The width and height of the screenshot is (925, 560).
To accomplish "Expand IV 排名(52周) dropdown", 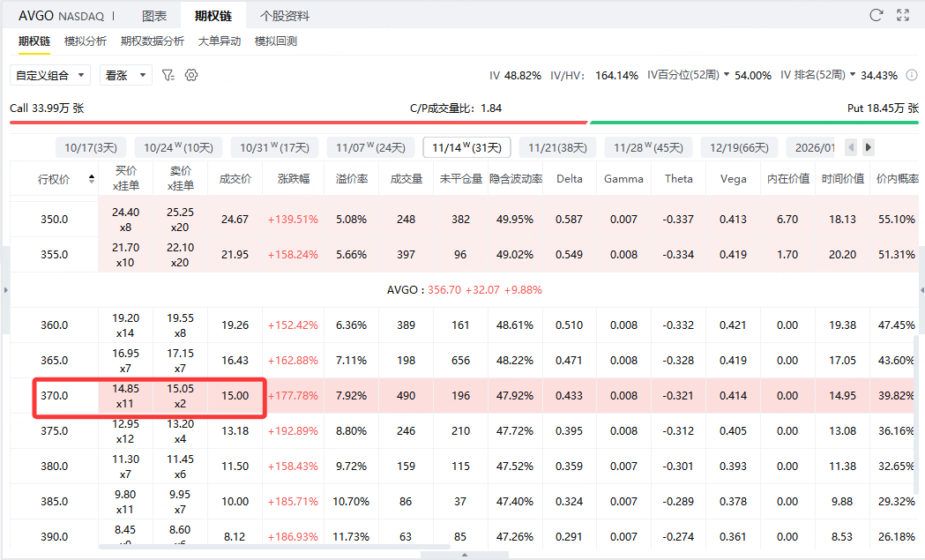I will click(852, 75).
